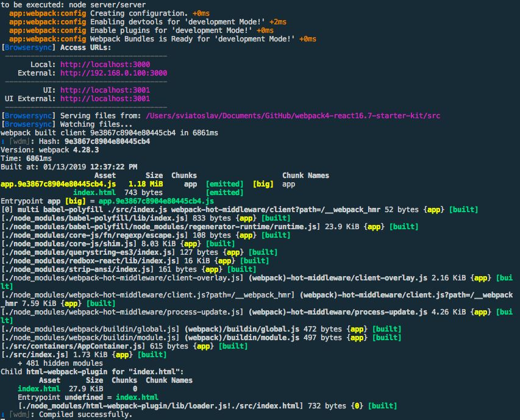The image size is (520, 420).
Task: Click redbox-react/lib/index.js 16 KiB line
Action: coord(135,261)
